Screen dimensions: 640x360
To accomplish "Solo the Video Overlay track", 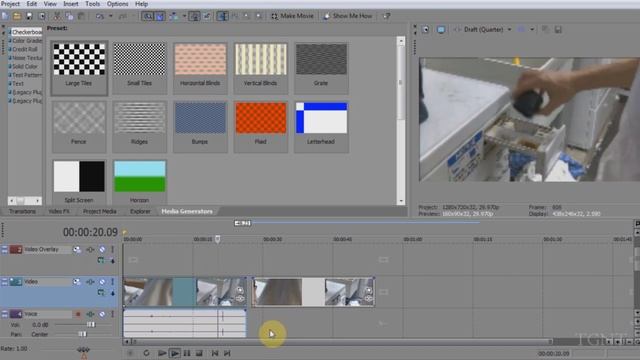I will [x=112, y=249].
